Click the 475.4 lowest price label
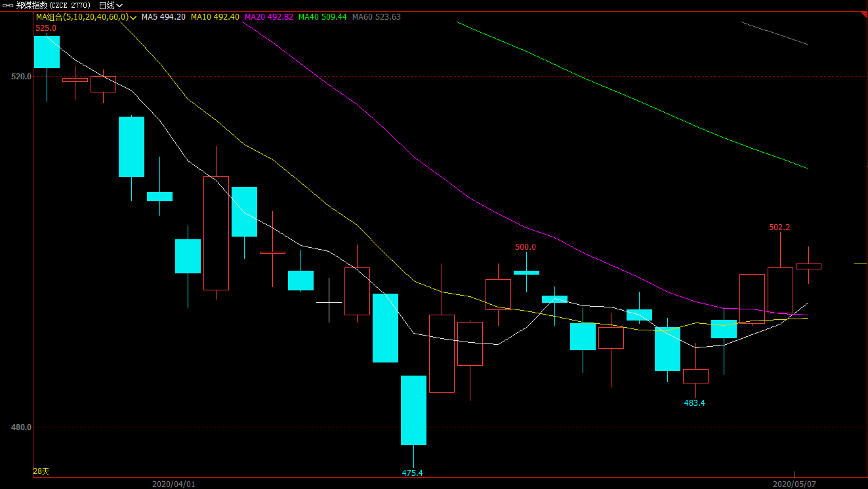The width and height of the screenshot is (868, 489). 413,473
